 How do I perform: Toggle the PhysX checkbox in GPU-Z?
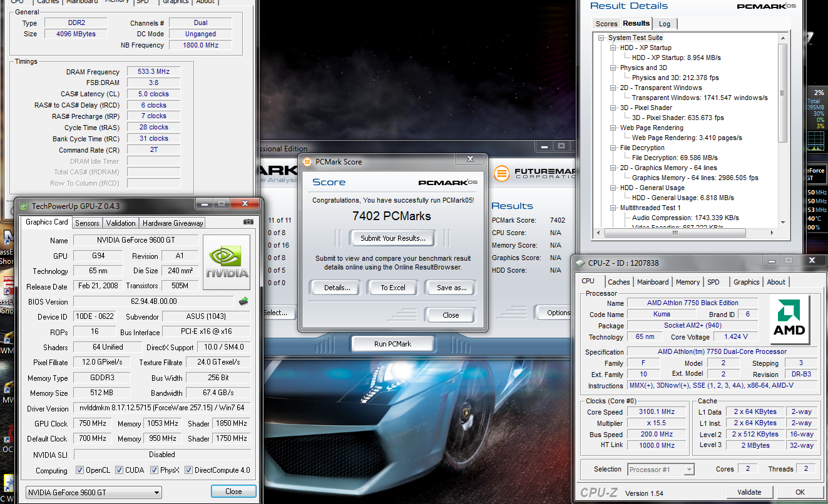click(155, 470)
